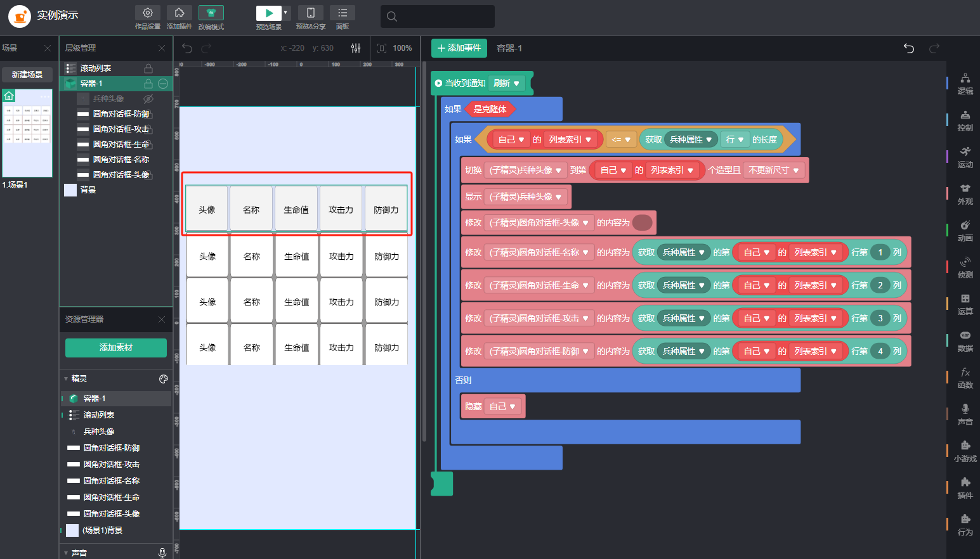The width and height of the screenshot is (980, 559).
Task: Undo in the code editor
Action: click(x=909, y=48)
